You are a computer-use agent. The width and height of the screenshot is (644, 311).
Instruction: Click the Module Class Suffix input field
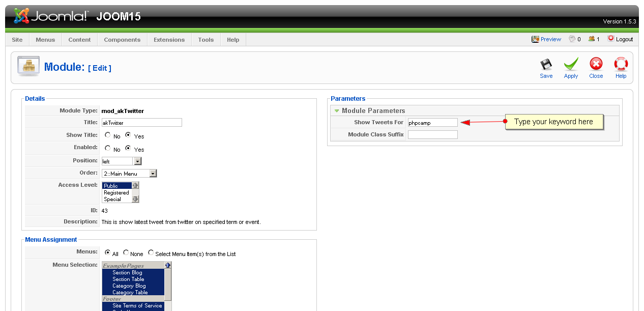pyautogui.click(x=432, y=135)
